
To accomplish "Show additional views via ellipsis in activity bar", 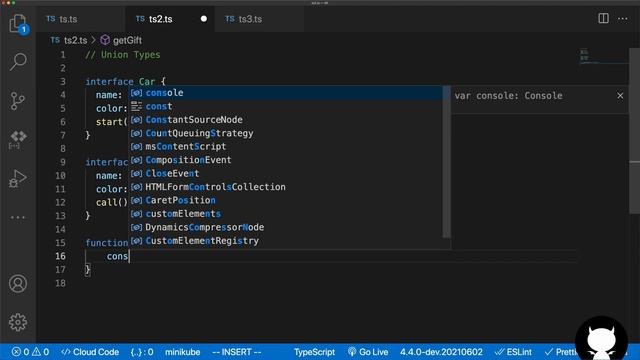I will click(18, 217).
